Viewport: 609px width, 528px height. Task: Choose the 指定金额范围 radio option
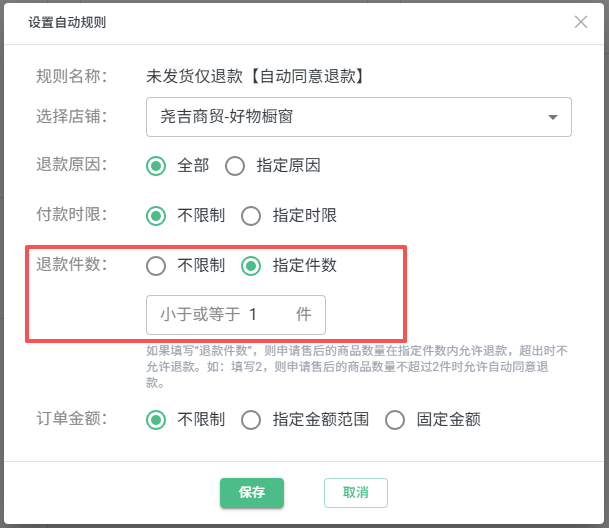[251, 419]
